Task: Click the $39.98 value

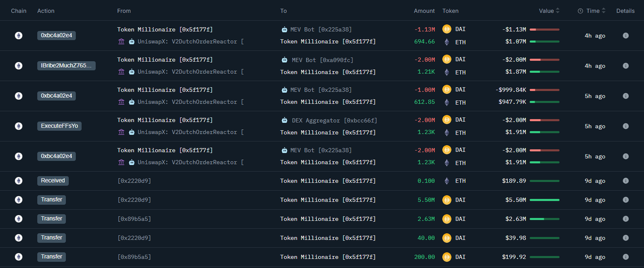Action: (x=515, y=237)
